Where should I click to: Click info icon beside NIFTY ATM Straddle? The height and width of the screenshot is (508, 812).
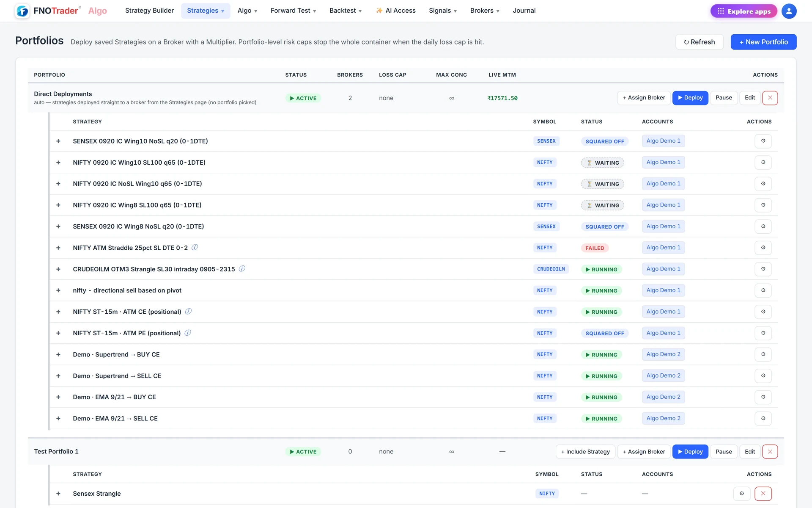click(x=195, y=247)
